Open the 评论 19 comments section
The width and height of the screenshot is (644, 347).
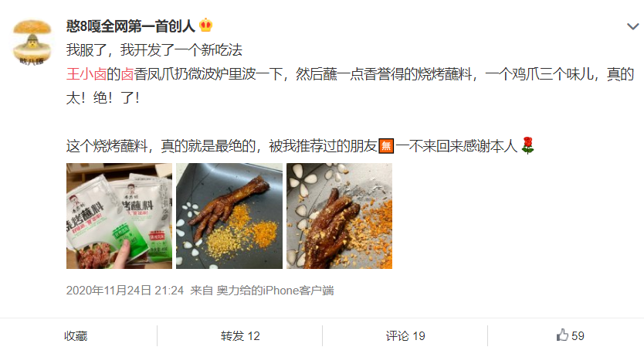pyautogui.click(x=405, y=336)
